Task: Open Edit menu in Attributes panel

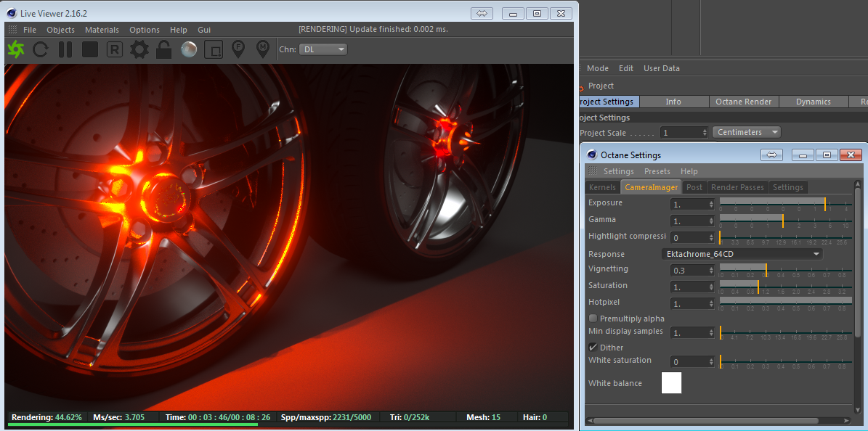Action: (626, 68)
